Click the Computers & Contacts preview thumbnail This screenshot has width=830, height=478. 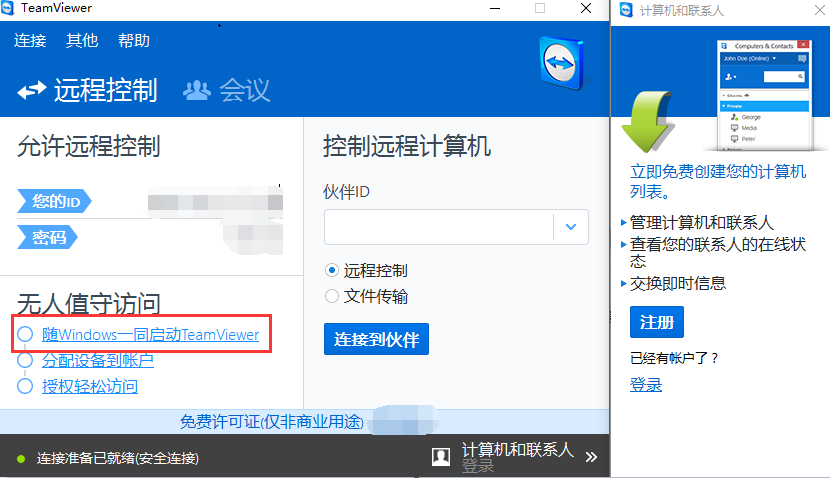[764, 95]
